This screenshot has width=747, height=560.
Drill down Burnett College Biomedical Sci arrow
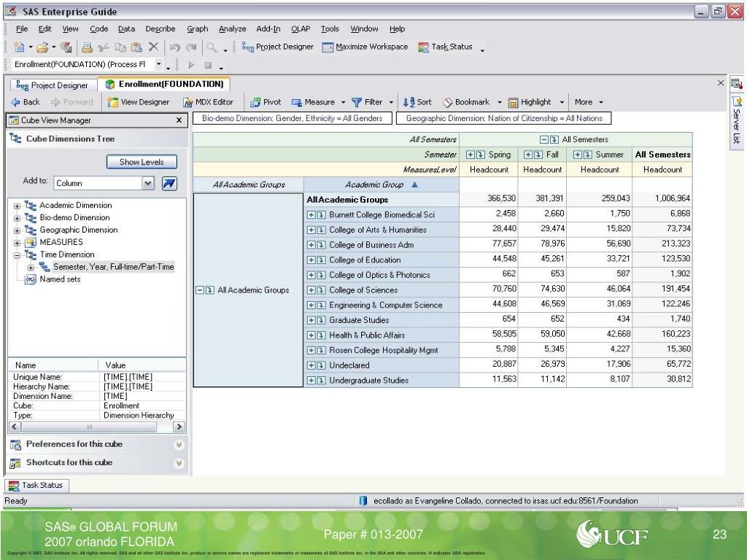322,215
